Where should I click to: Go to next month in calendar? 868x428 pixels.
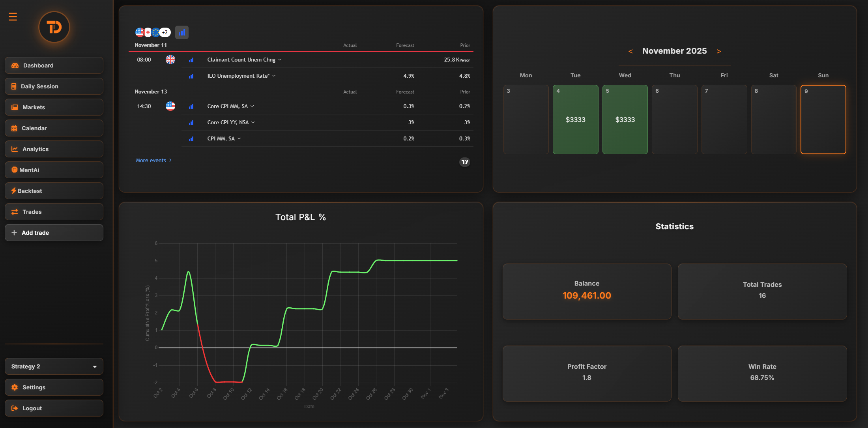coord(719,51)
